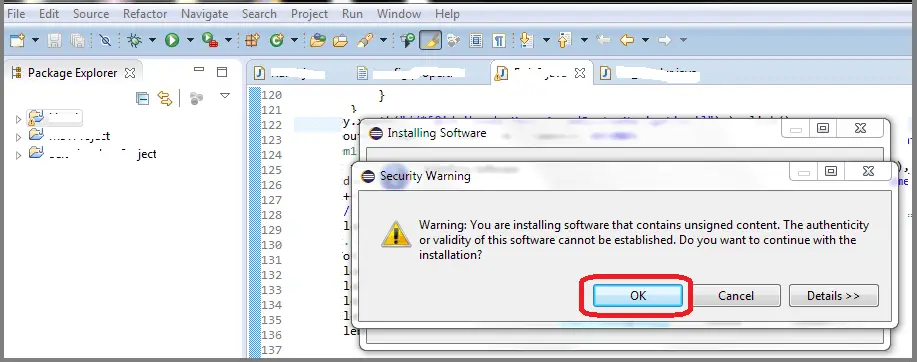Open the Window menu

tap(399, 13)
